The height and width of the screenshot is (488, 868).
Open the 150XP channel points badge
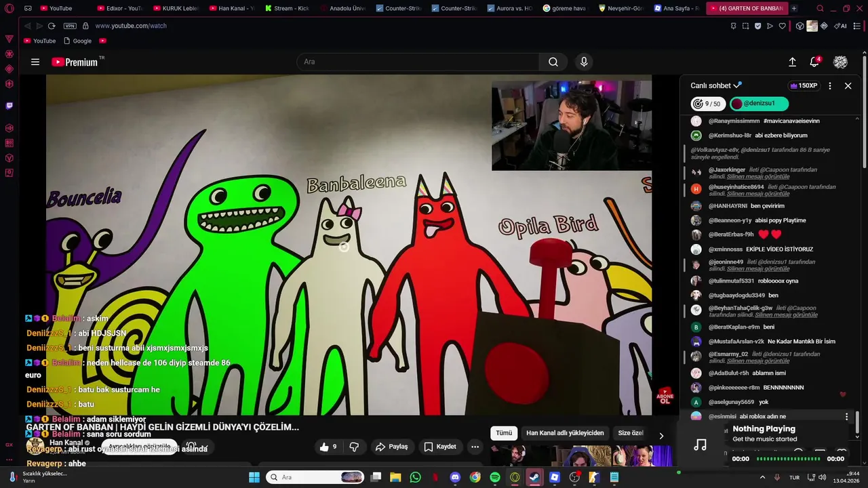click(803, 85)
